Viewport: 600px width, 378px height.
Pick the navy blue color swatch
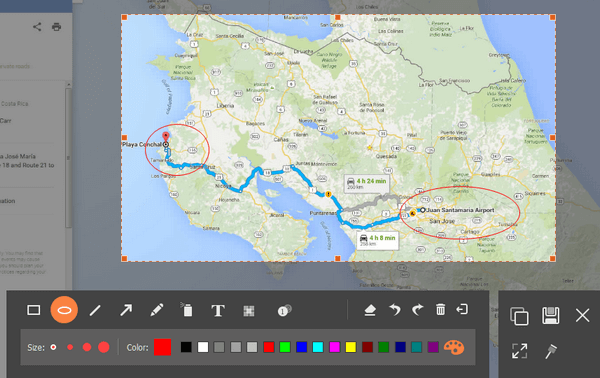(x=400, y=347)
